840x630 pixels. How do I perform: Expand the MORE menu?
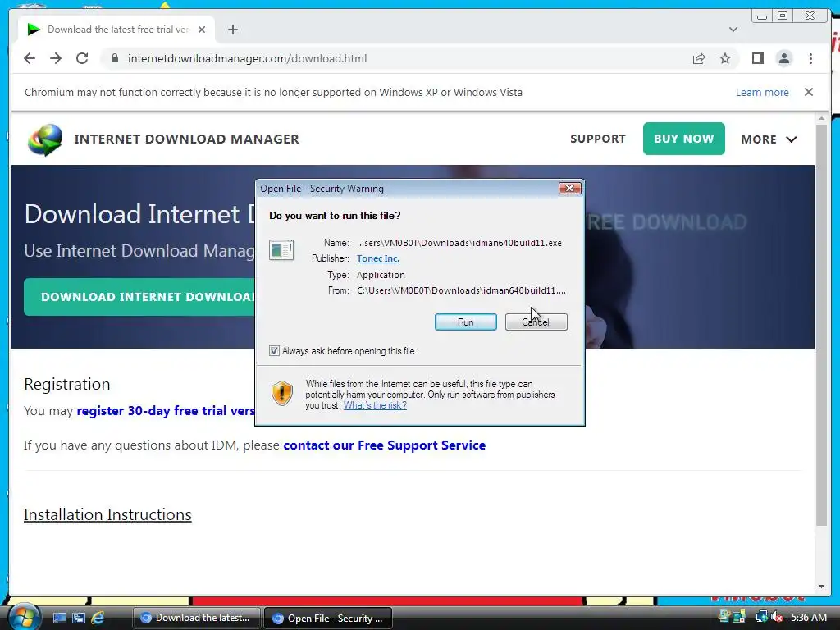point(769,139)
